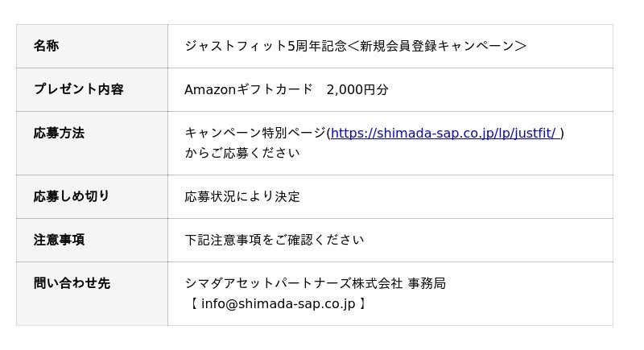
Task: Click the 下記注意事項をご確認ください text
Action: [x=274, y=240]
